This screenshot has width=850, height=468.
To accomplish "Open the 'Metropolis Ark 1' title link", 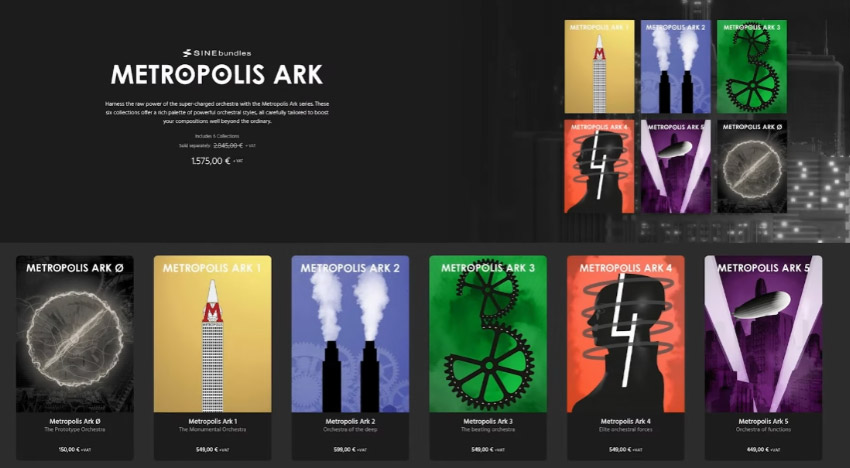I will pyautogui.click(x=212, y=421).
